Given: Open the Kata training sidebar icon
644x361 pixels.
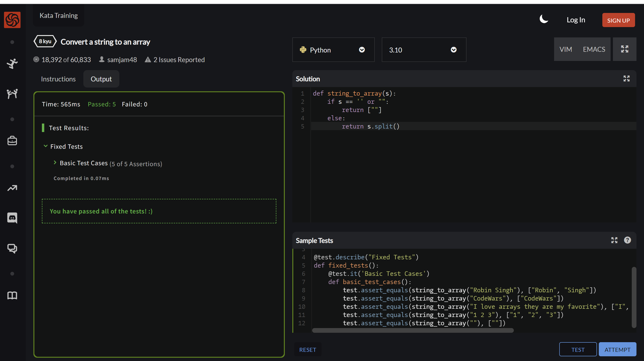Looking at the screenshot, I should 12,64.
